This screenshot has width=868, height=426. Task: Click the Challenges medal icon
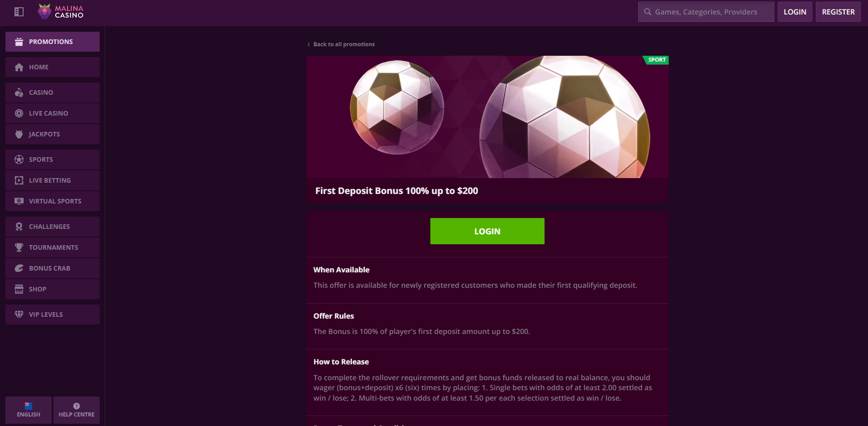point(19,227)
